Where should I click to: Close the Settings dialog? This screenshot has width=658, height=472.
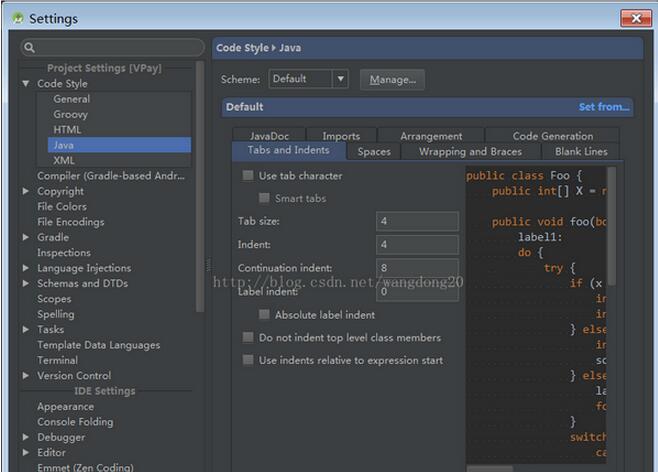636,18
